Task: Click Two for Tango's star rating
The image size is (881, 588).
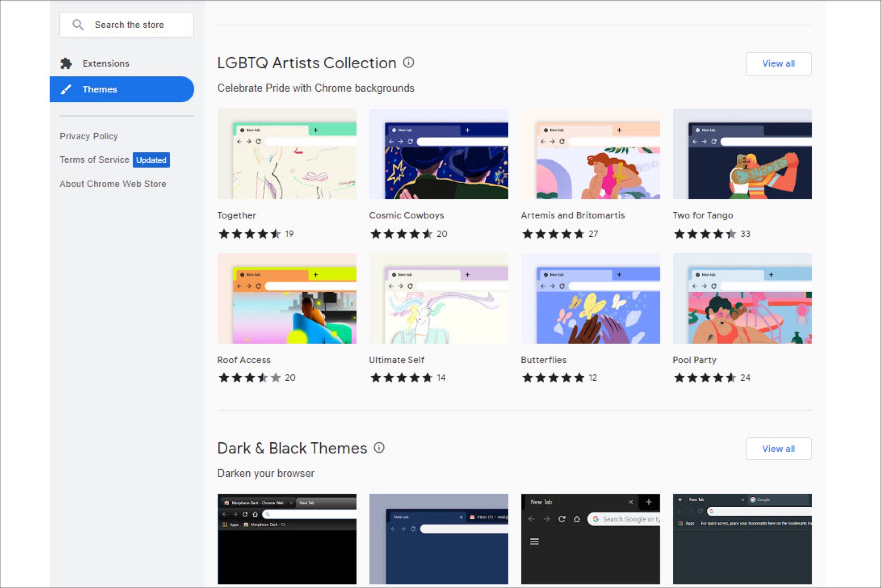Action: click(705, 234)
